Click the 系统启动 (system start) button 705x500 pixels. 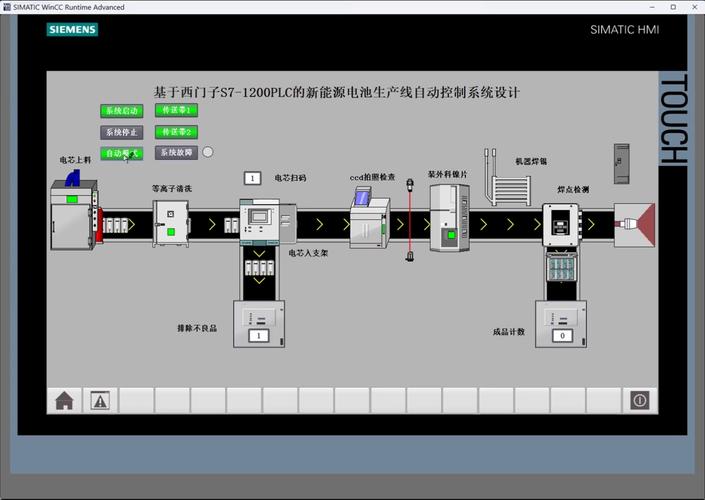click(122, 111)
